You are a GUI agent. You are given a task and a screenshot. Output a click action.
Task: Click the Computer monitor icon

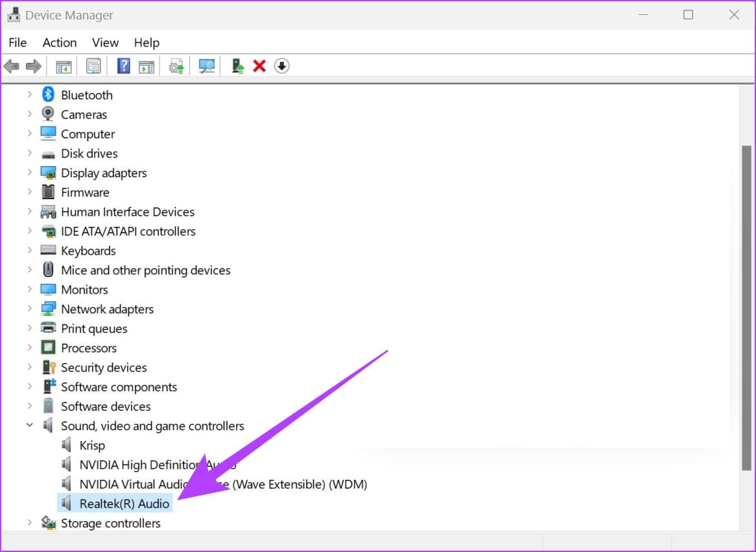tap(48, 133)
